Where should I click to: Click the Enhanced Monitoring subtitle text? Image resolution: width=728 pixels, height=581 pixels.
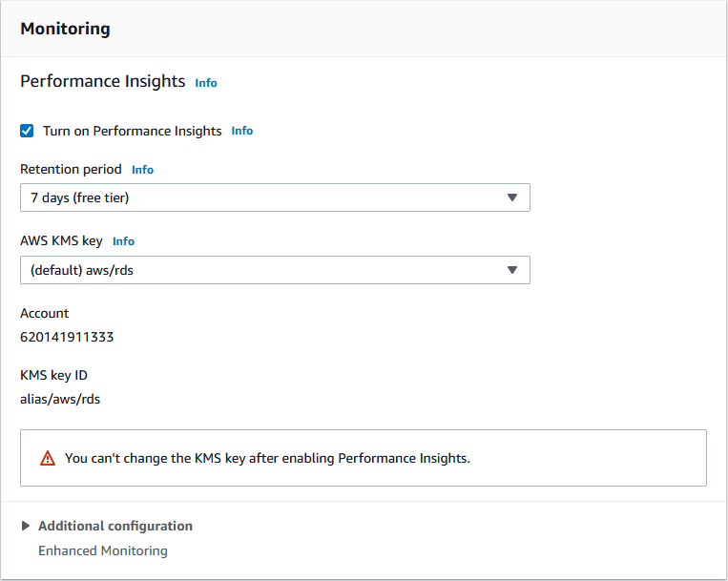(x=102, y=550)
